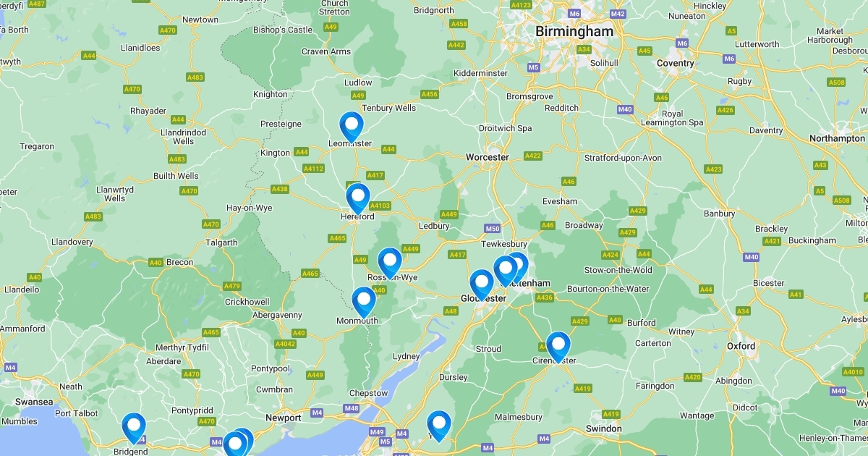Open the pin east of Bristol near the M4
Image resolution: width=868 pixels, height=456 pixels.
[x=438, y=426]
